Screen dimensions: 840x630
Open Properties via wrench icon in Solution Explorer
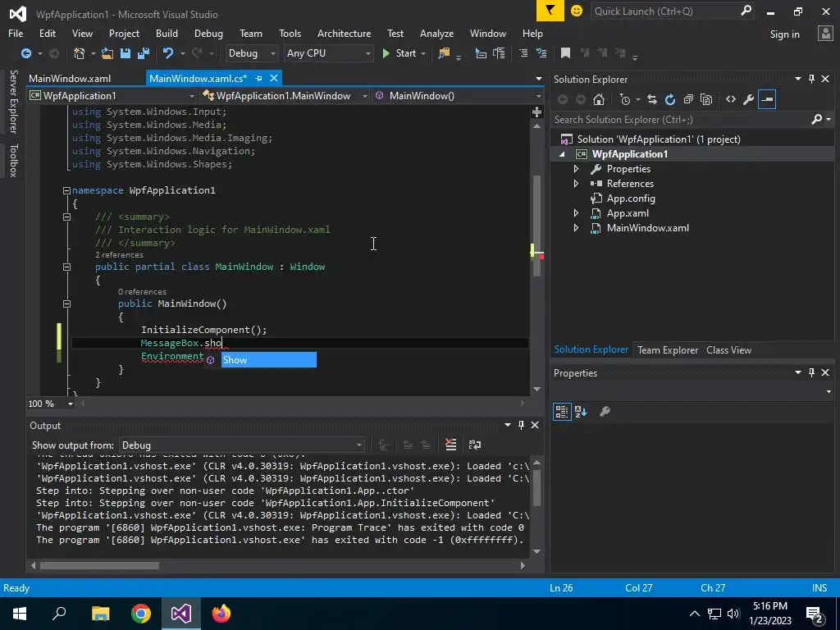click(x=749, y=99)
